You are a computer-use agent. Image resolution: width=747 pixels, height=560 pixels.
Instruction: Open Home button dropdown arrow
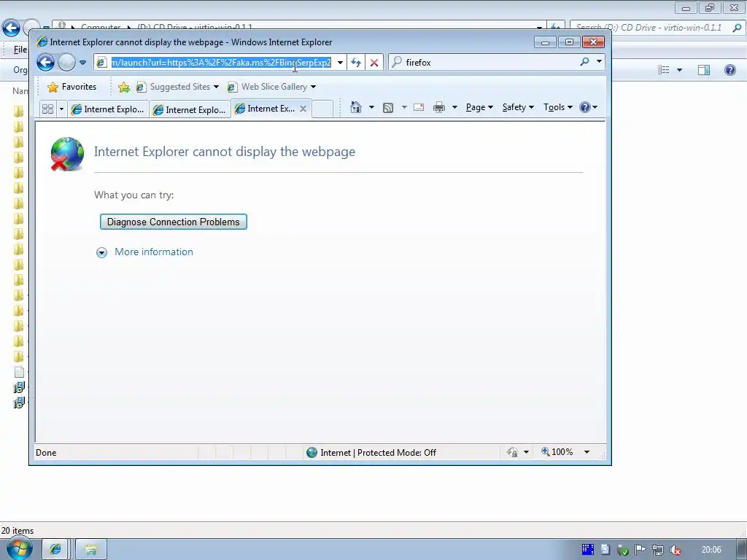click(371, 107)
